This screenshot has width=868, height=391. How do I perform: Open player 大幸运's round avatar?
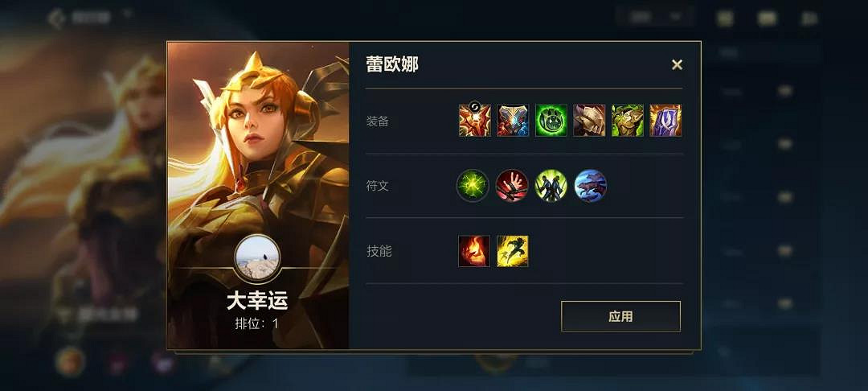click(x=257, y=258)
